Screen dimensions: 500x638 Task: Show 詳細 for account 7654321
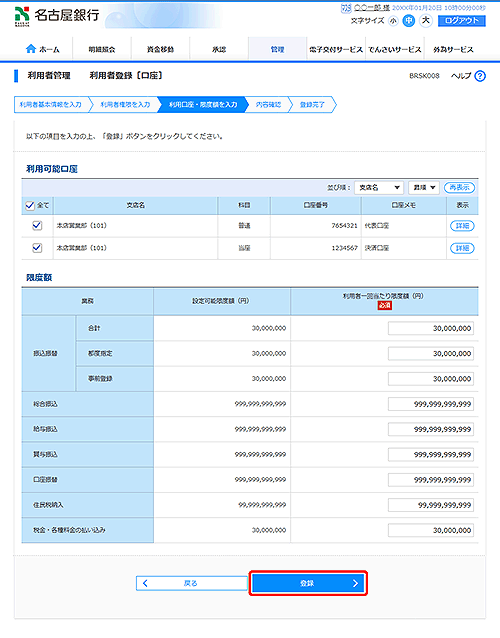click(x=462, y=226)
